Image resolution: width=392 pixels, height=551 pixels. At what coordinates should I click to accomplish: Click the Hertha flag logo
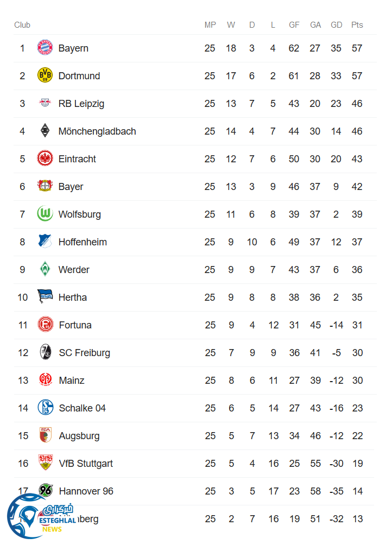click(45, 297)
